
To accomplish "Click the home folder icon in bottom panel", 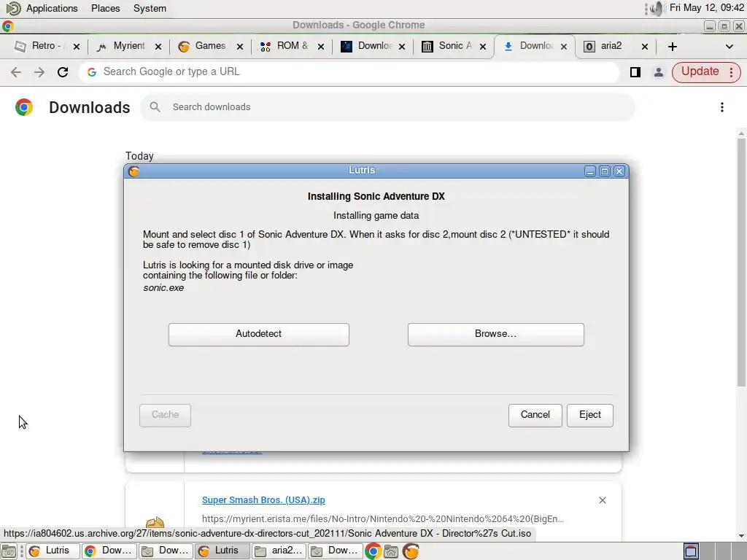I will pyautogui.click(x=391, y=551).
